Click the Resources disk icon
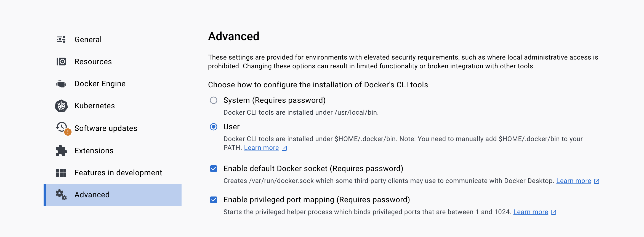Image resolution: width=644 pixels, height=237 pixels. [x=61, y=61]
